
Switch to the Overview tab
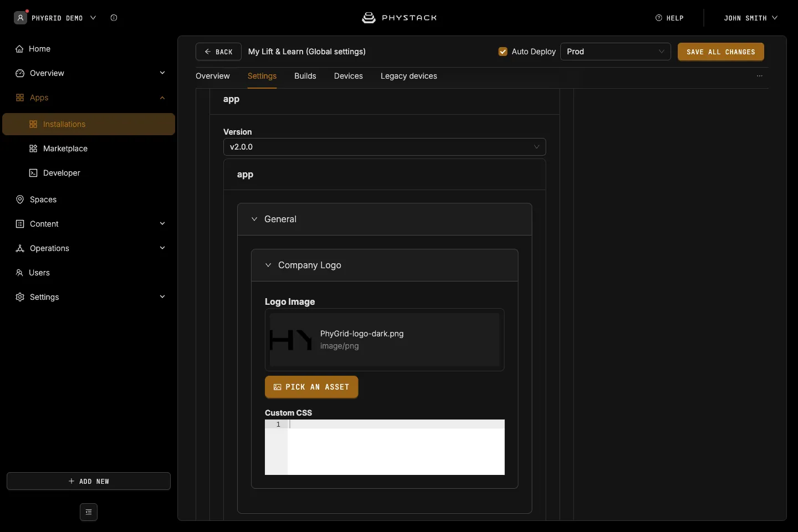(x=213, y=76)
